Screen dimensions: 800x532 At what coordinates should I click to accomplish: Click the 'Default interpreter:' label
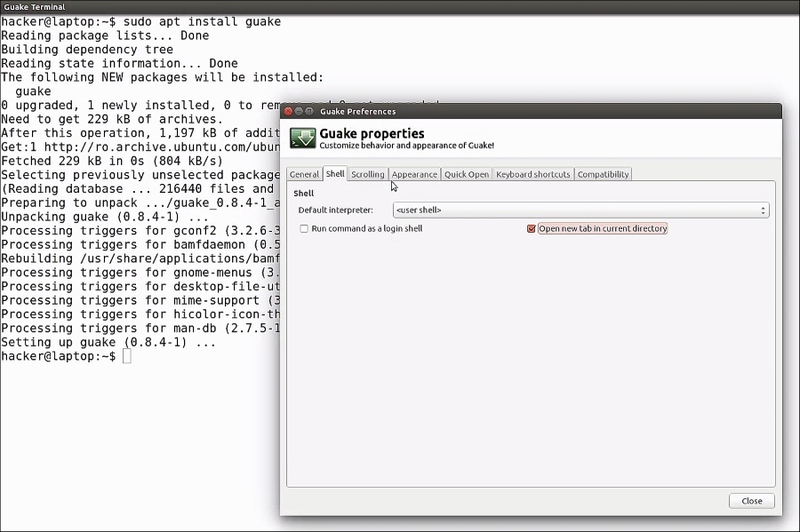(x=336, y=210)
